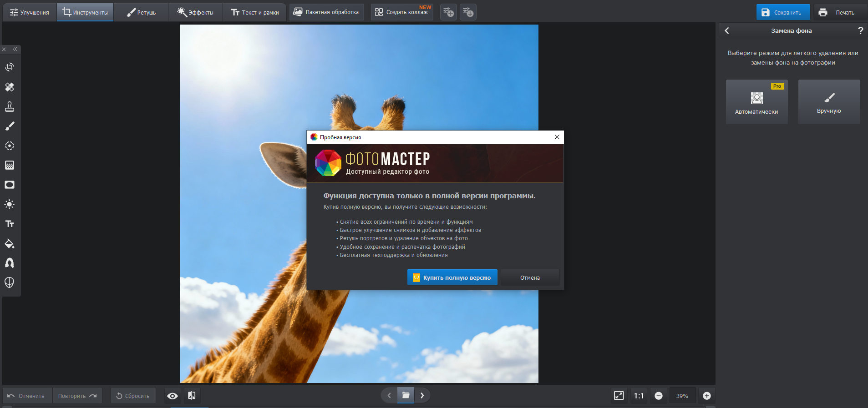This screenshot has height=408, width=868.
Task: Toggle the eye preview of original image
Action: pos(173,396)
